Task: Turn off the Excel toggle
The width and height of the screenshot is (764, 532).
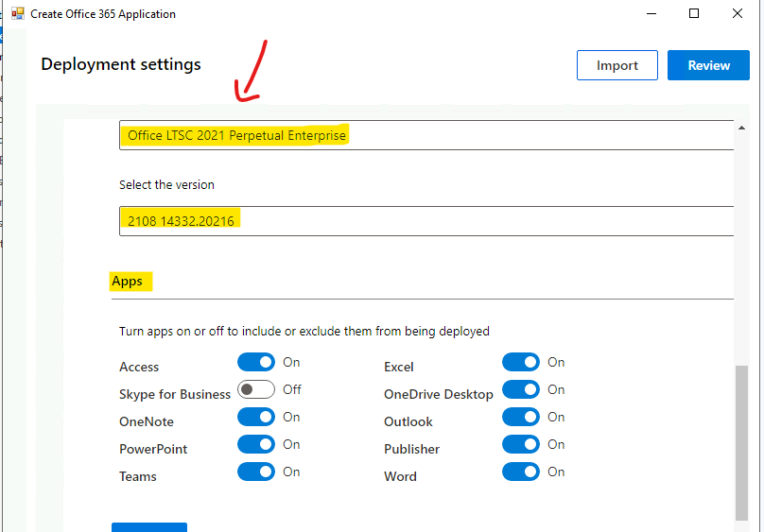Action: pos(521,362)
